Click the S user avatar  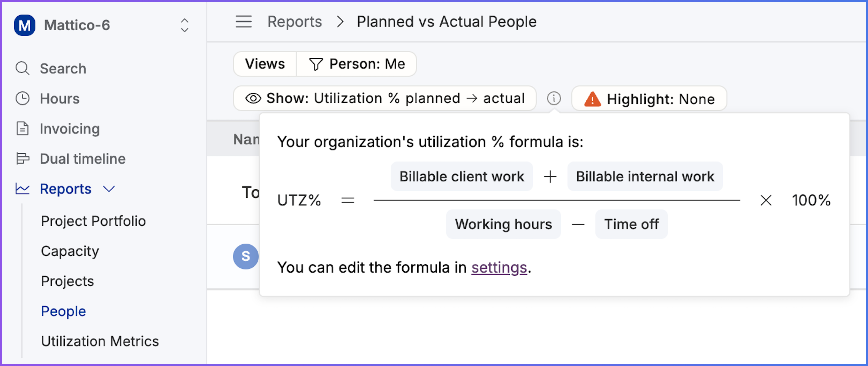[246, 256]
